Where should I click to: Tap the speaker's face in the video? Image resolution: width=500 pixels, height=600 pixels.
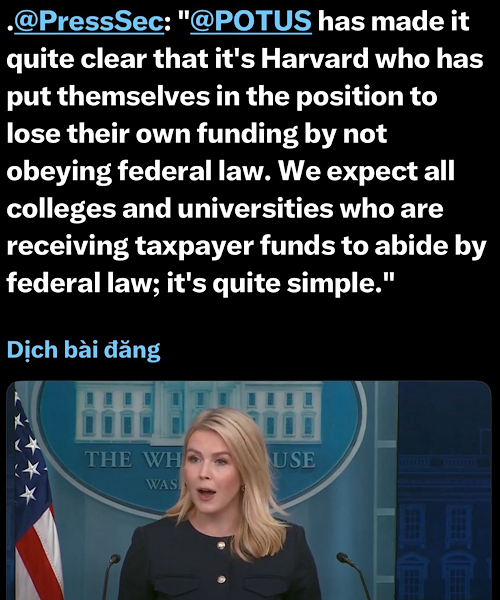point(213,473)
